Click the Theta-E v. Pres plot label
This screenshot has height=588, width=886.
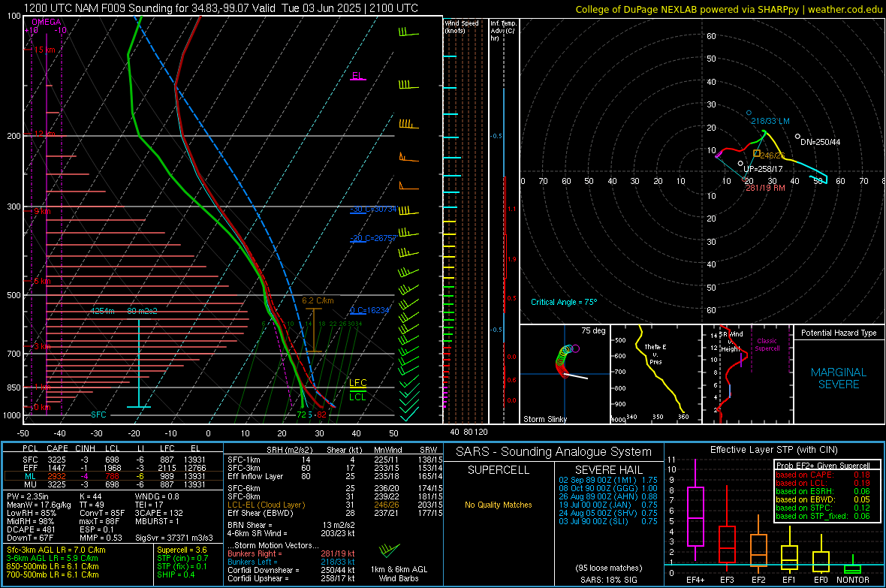click(655, 354)
